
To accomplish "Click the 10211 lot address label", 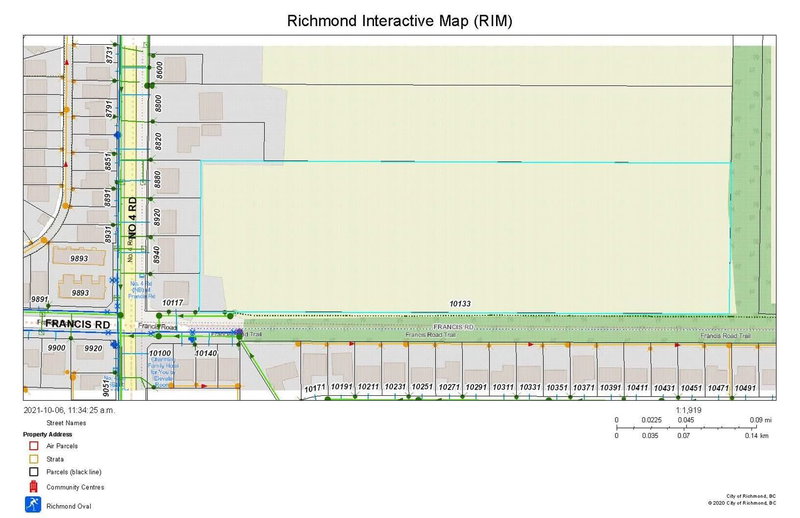I will click(x=368, y=387).
